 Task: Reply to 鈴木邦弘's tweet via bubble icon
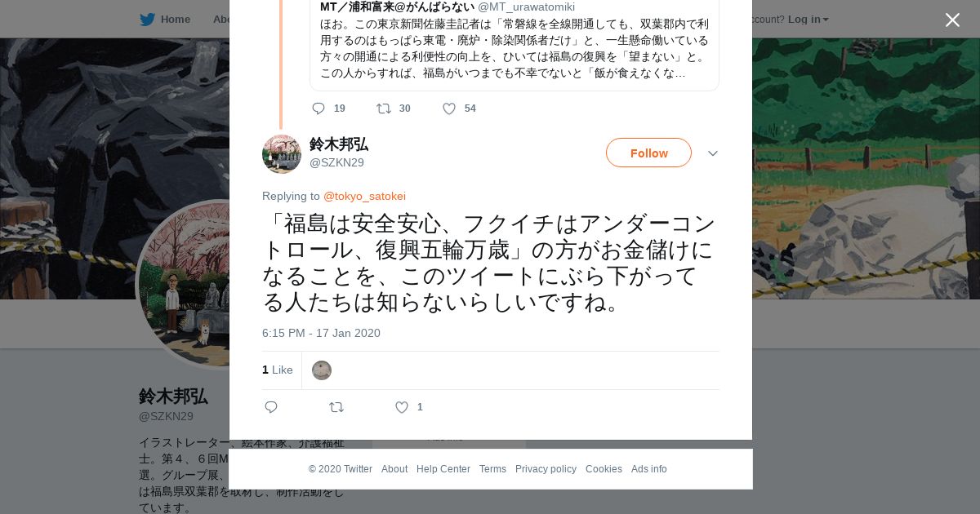[271, 407]
